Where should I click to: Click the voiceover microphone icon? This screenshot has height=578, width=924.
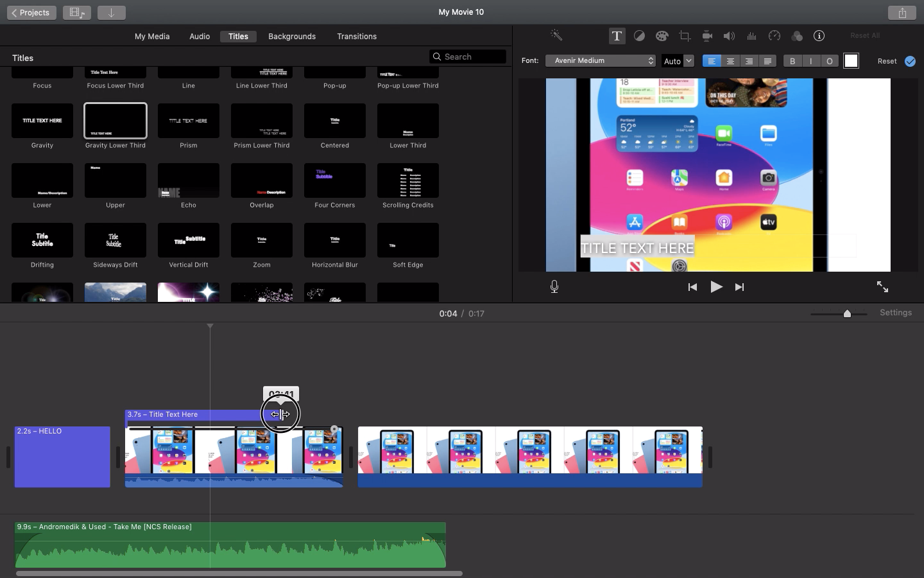[554, 287]
